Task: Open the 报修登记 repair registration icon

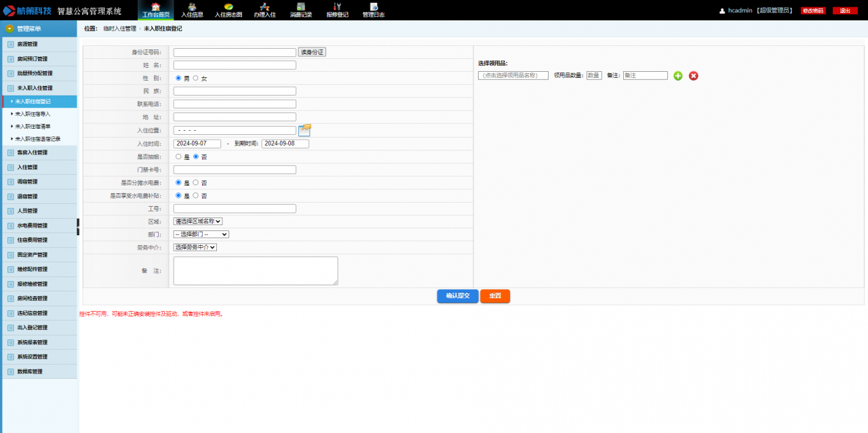Action: tap(337, 9)
